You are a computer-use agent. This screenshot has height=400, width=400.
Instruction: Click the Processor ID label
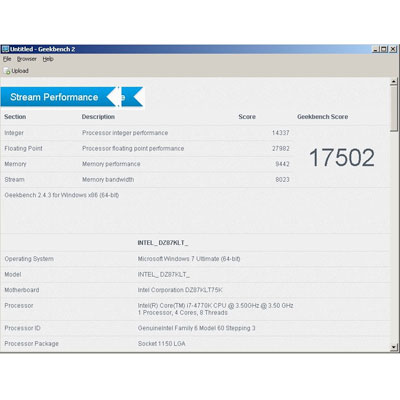pos(22,328)
